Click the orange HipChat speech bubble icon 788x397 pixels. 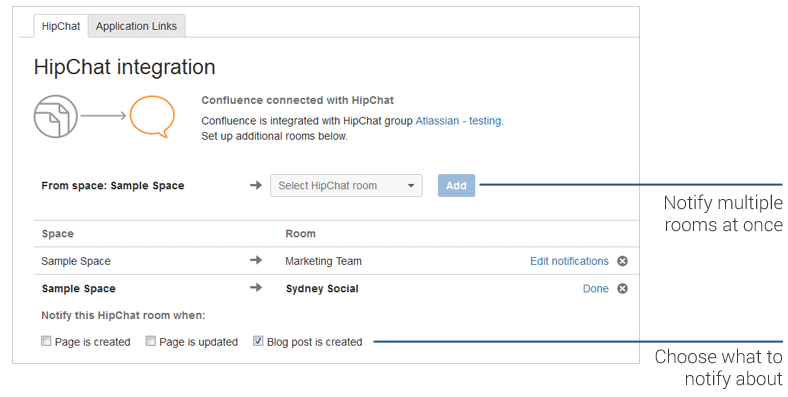tap(152, 117)
